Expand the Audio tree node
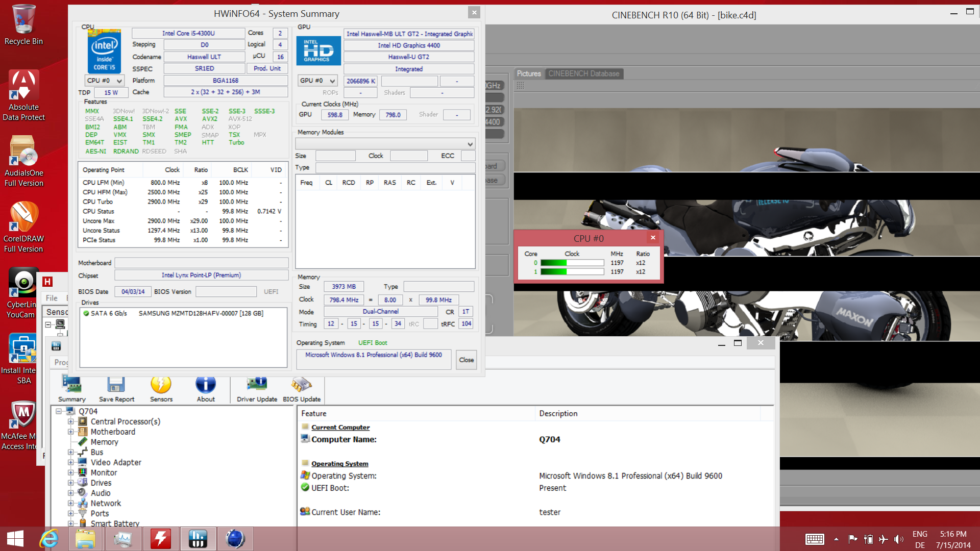980x551 pixels. tap(71, 493)
